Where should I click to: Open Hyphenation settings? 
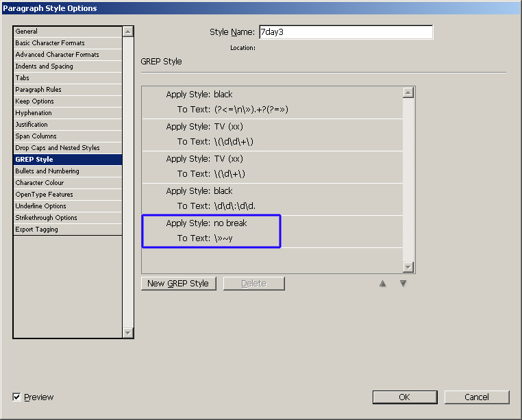coord(68,113)
